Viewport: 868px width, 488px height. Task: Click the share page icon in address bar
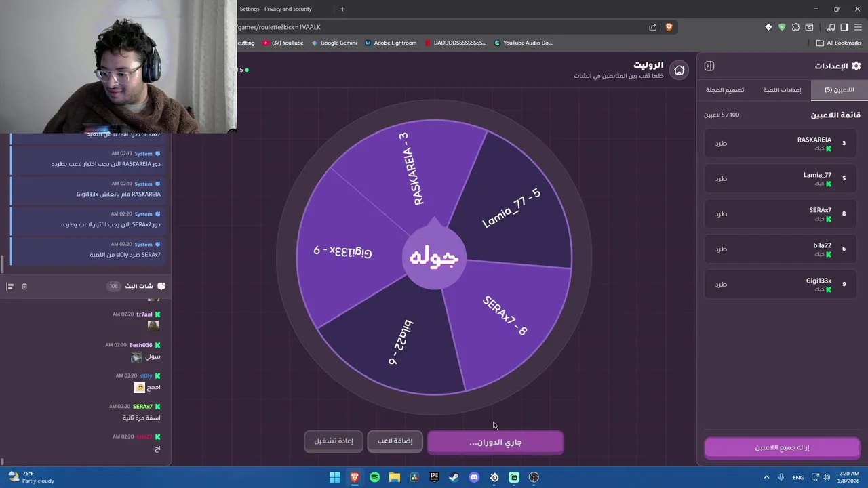click(652, 27)
